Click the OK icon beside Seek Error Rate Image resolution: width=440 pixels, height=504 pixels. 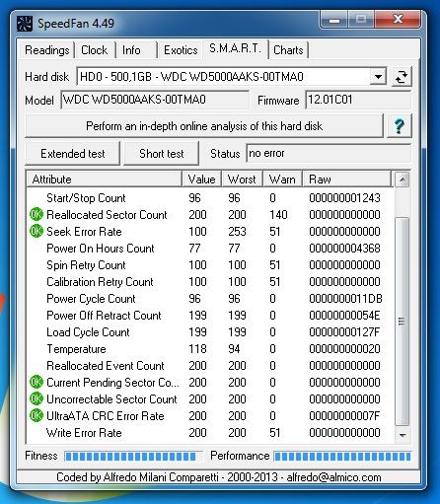37,231
